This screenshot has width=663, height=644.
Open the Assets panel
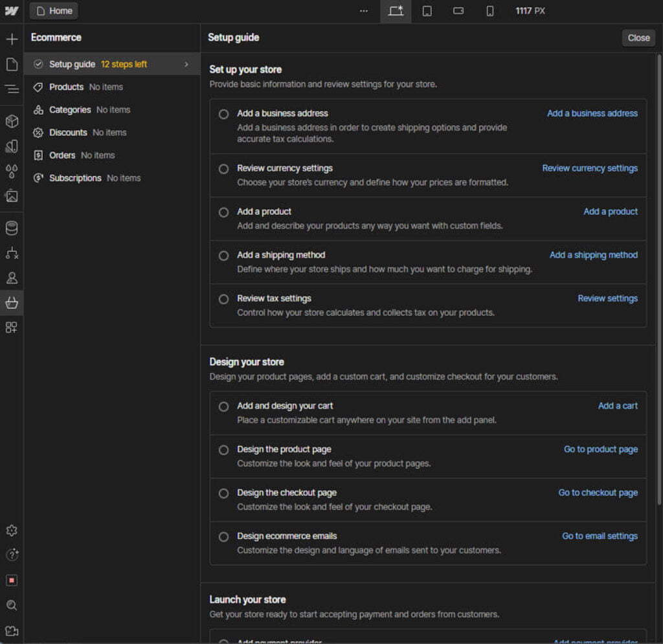click(11, 196)
